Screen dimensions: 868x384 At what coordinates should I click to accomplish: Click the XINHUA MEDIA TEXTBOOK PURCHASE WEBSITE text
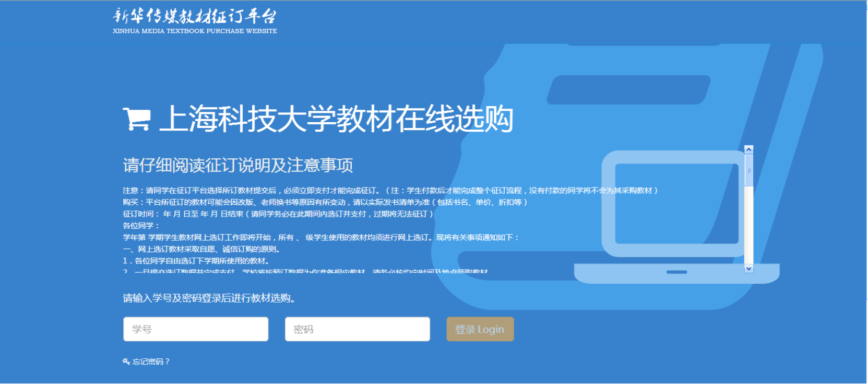coord(195,31)
